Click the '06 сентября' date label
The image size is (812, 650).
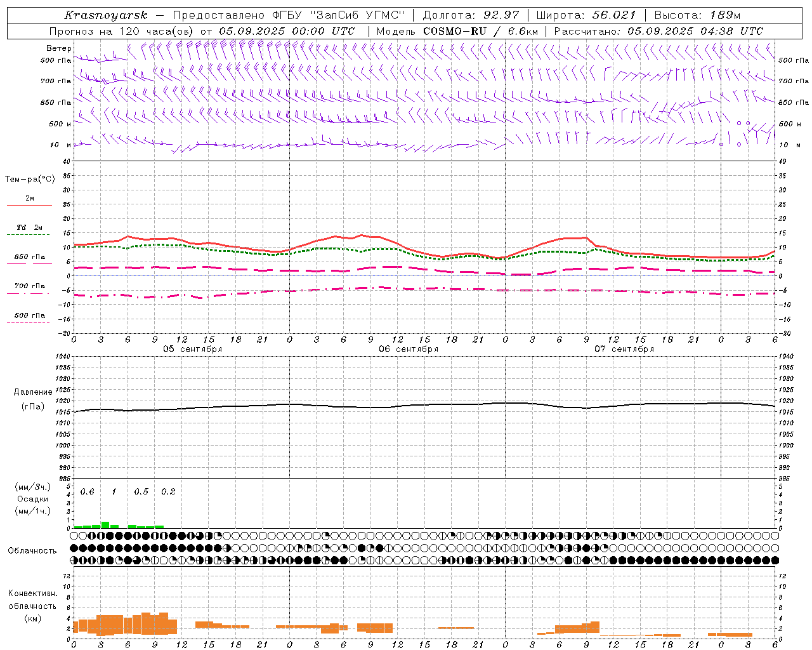pos(409,349)
